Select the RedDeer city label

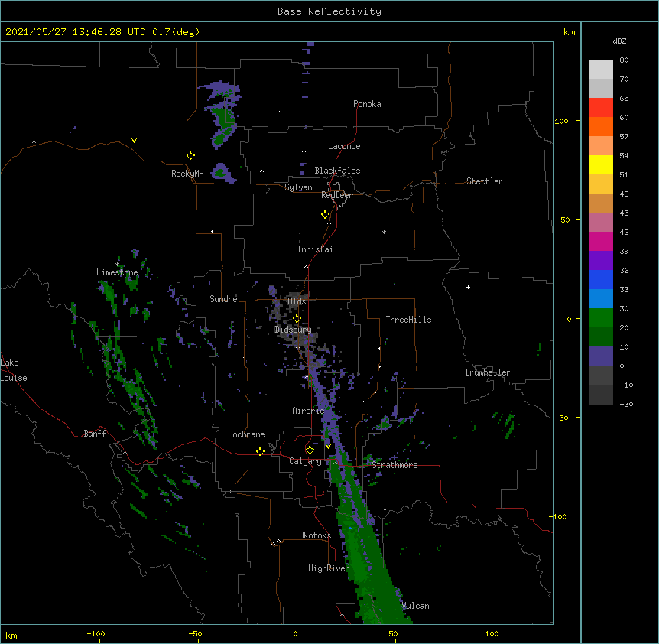coord(336,195)
